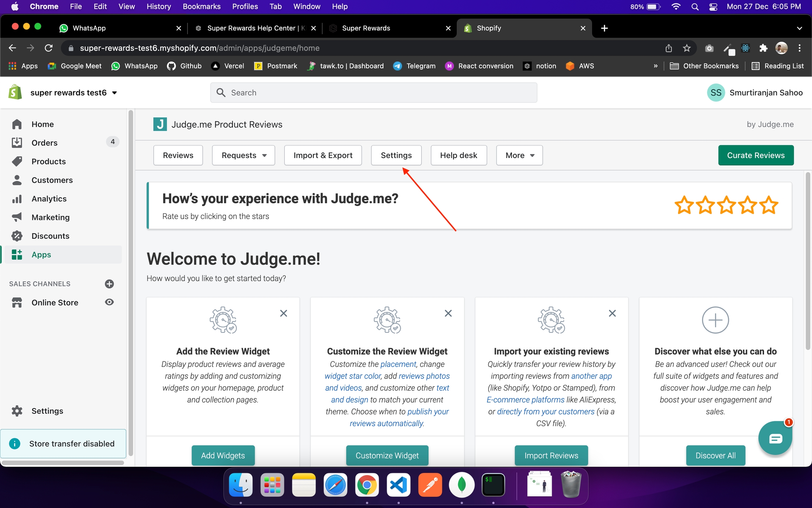The height and width of the screenshot is (508, 812).
Task: Click the Shopify logo icon
Action: click(x=15, y=92)
